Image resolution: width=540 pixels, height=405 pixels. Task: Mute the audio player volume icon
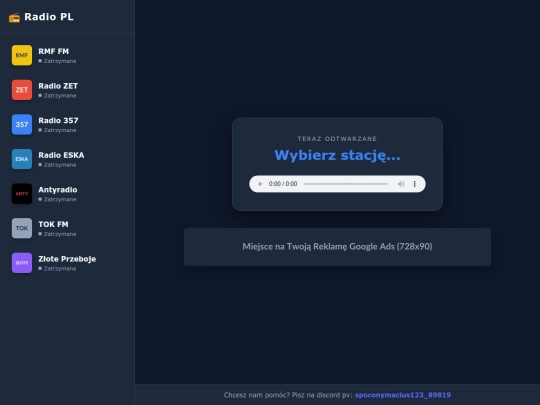[x=401, y=184]
